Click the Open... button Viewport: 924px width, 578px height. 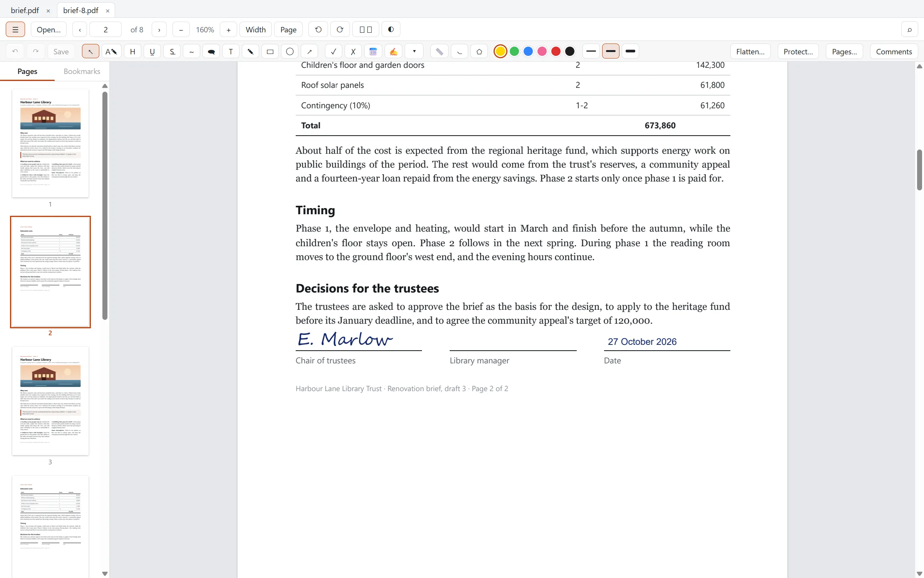point(49,30)
